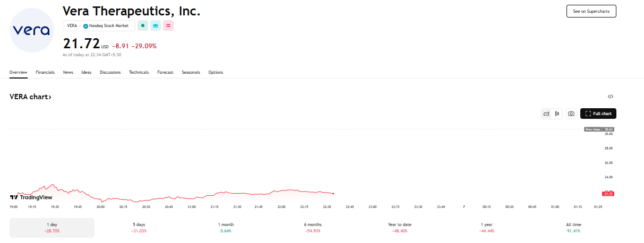Viewport: 644px width, 243px height.
Task: Click the 21:00 time axis label
Action: (x=191, y=206)
